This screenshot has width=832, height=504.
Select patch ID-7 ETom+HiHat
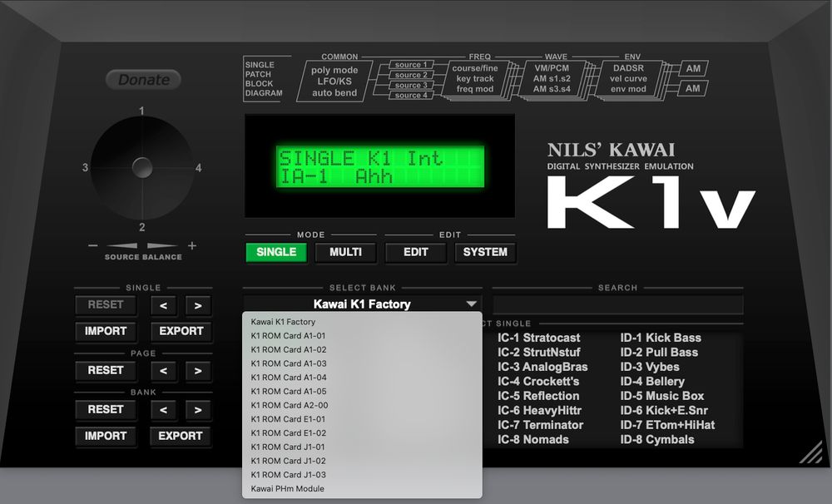coord(667,425)
